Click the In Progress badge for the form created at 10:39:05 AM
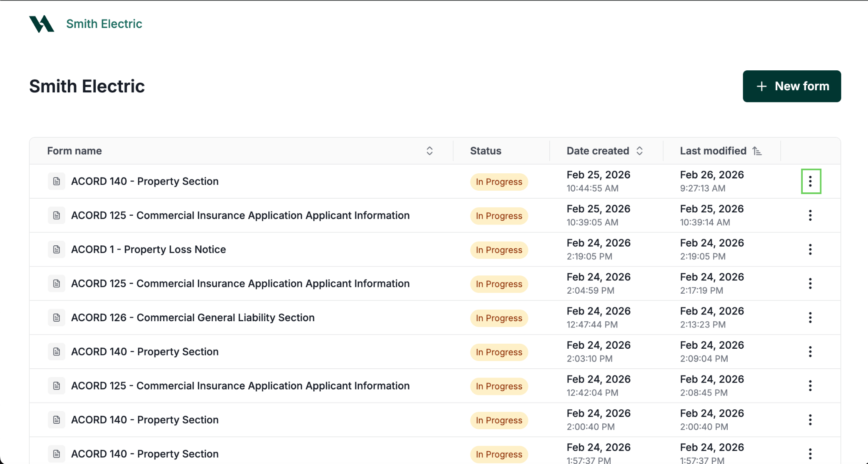The height and width of the screenshot is (464, 868). pos(499,216)
